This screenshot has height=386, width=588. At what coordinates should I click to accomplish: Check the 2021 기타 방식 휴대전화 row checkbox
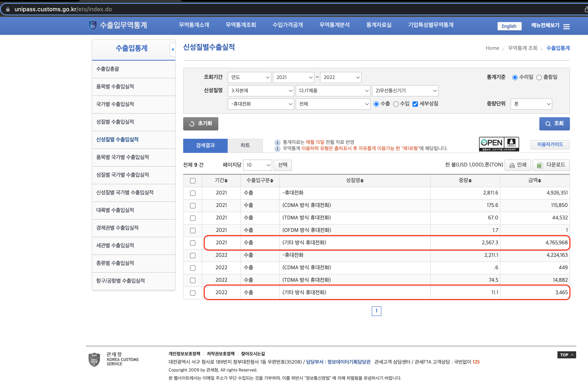click(193, 243)
